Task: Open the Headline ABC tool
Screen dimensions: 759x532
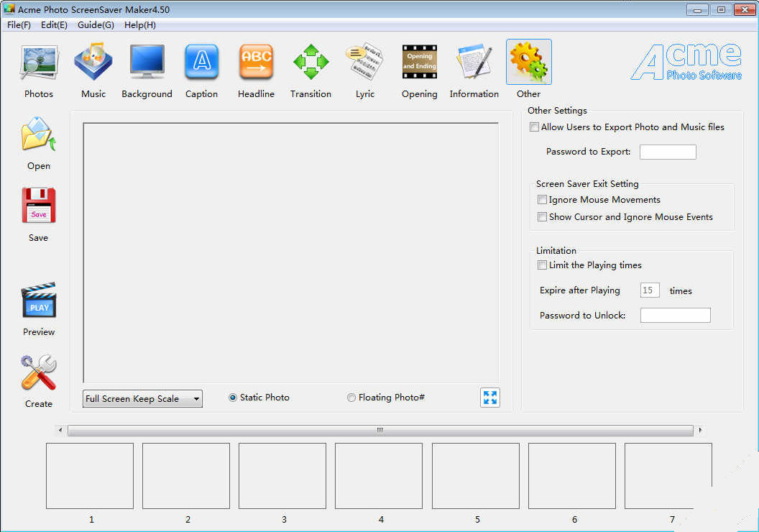Action: 256,62
